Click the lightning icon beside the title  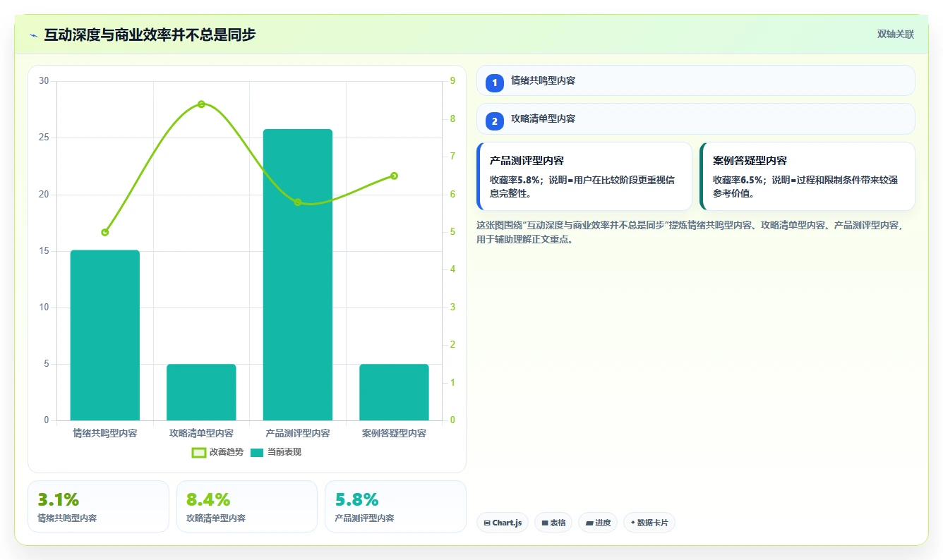coord(33,35)
